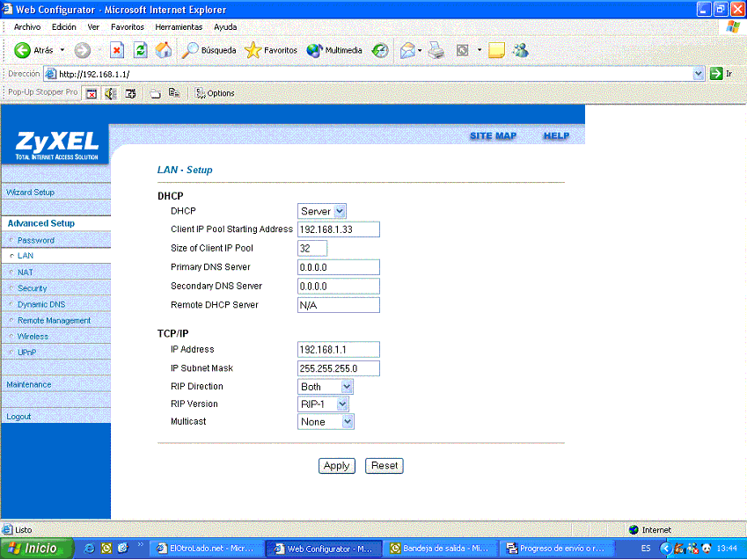This screenshot has height=560, width=747.
Task: Open the Archivo menu
Action: (27, 27)
